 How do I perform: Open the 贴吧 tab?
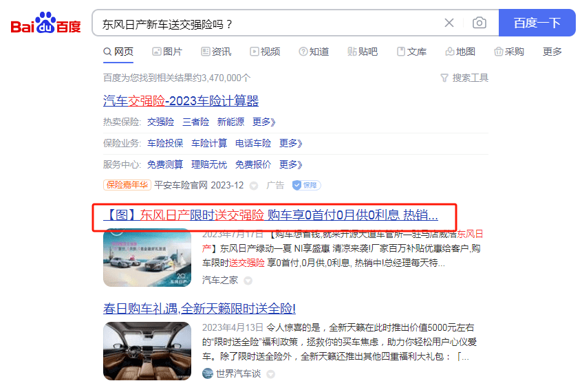[363, 52]
